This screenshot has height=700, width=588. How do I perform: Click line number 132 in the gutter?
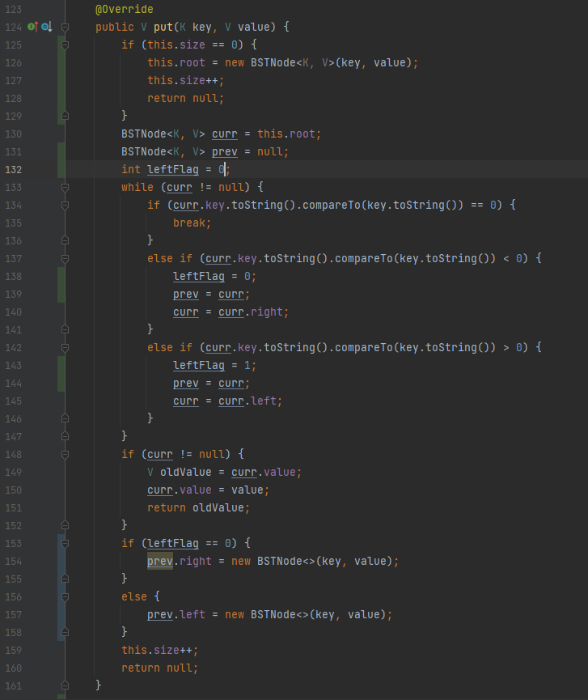click(14, 169)
